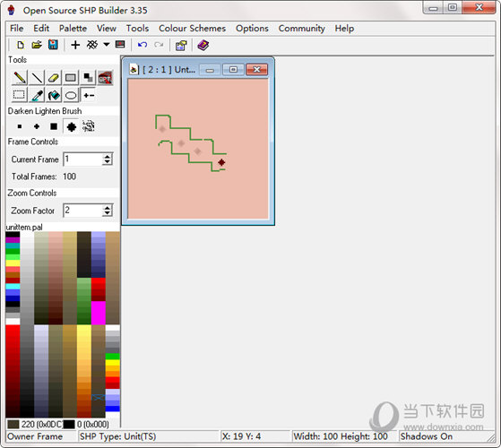Open the View menu
The height and width of the screenshot is (448, 501).
pyautogui.click(x=107, y=29)
